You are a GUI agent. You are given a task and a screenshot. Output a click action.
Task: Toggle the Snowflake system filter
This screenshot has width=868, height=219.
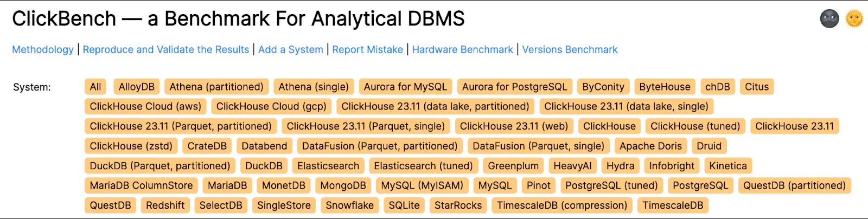pos(349,205)
